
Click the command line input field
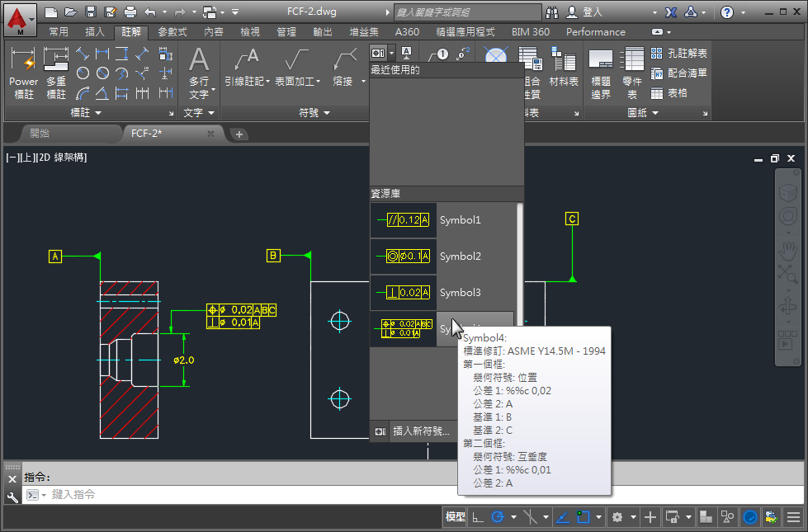(x=412, y=495)
